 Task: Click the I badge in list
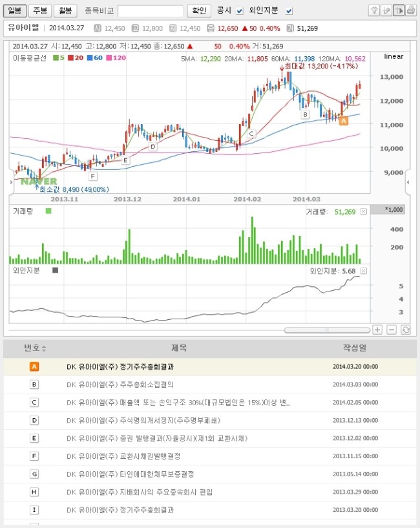click(x=34, y=510)
